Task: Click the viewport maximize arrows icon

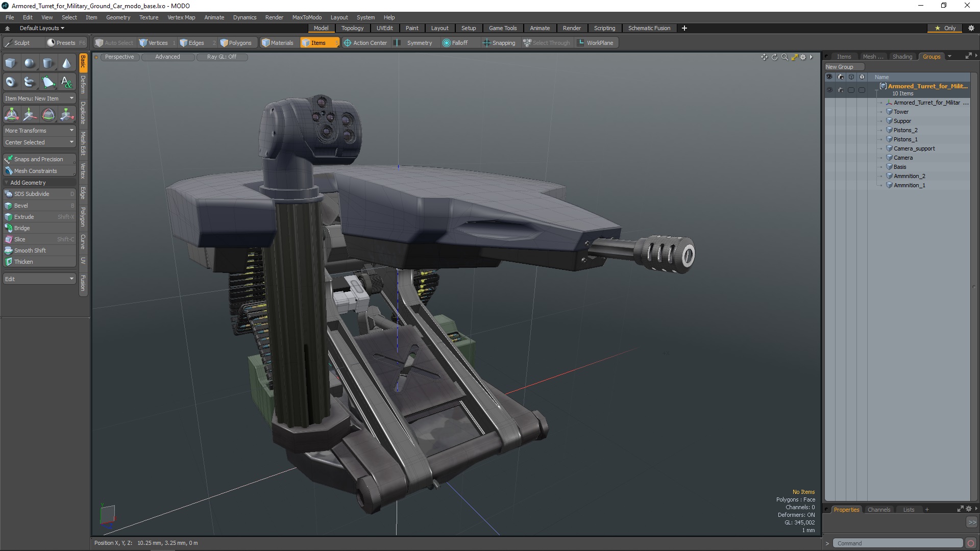Action: 794,57
